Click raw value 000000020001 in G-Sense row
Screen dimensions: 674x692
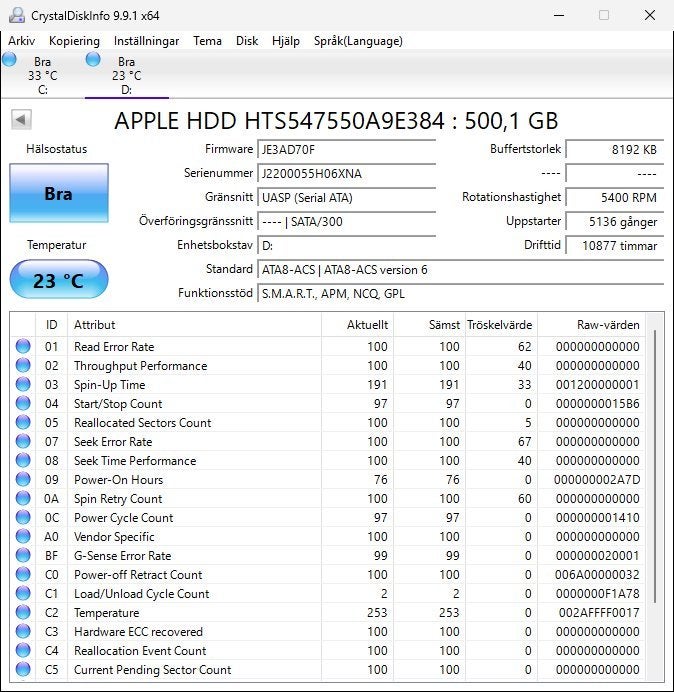pos(598,556)
